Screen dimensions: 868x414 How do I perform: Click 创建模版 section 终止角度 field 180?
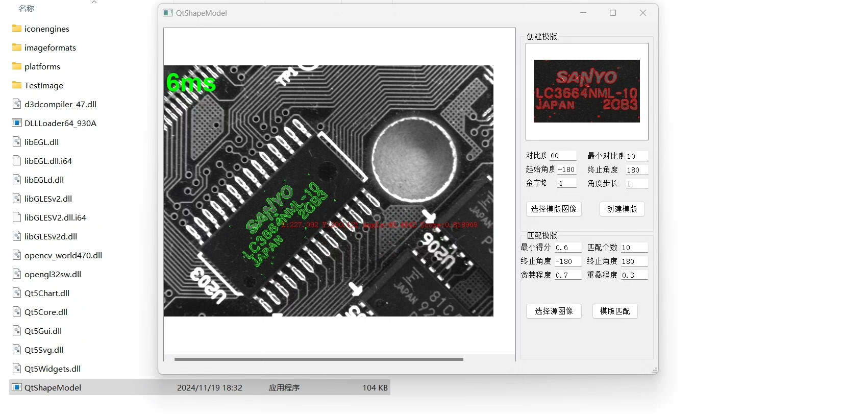[x=637, y=169]
